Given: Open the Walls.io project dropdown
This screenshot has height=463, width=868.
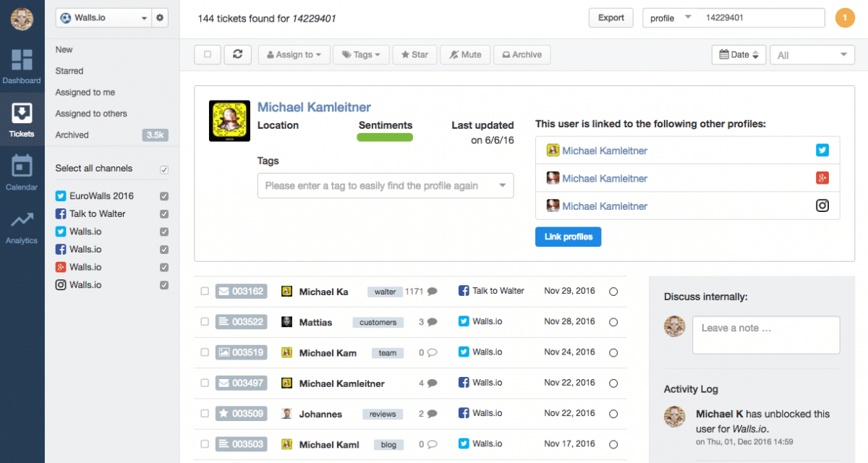Looking at the screenshot, I should (x=103, y=18).
